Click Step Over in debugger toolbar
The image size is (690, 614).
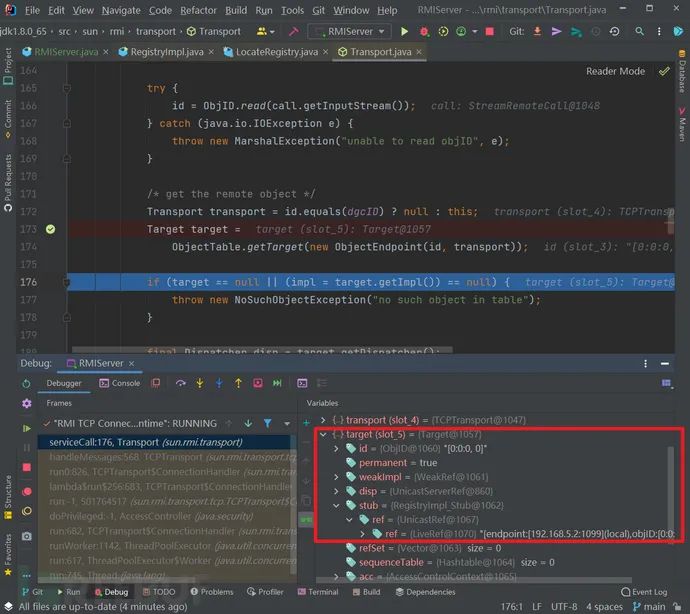click(180, 383)
